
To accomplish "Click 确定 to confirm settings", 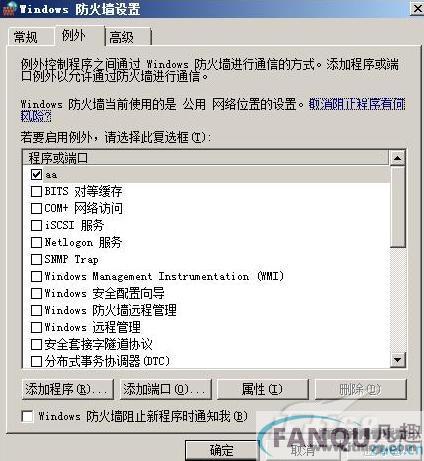I will pos(222,451).
